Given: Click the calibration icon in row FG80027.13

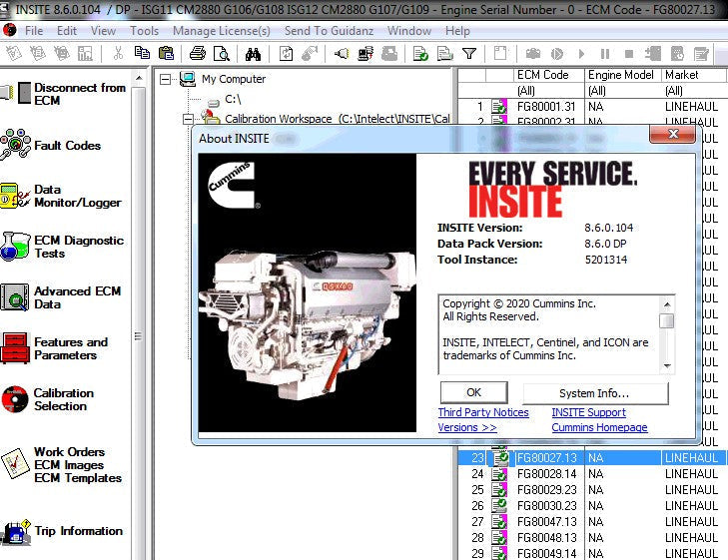Looking at the screenshot, I should click(x=501, y=458).
